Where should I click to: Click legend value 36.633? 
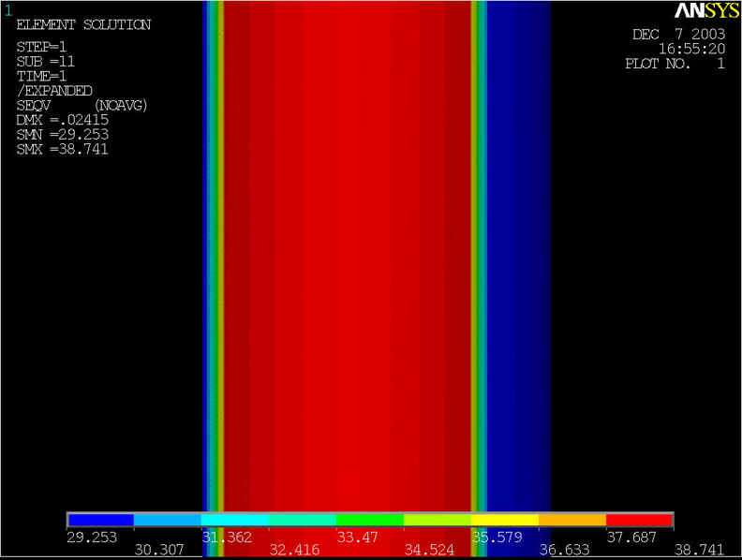tap(564, 550)
